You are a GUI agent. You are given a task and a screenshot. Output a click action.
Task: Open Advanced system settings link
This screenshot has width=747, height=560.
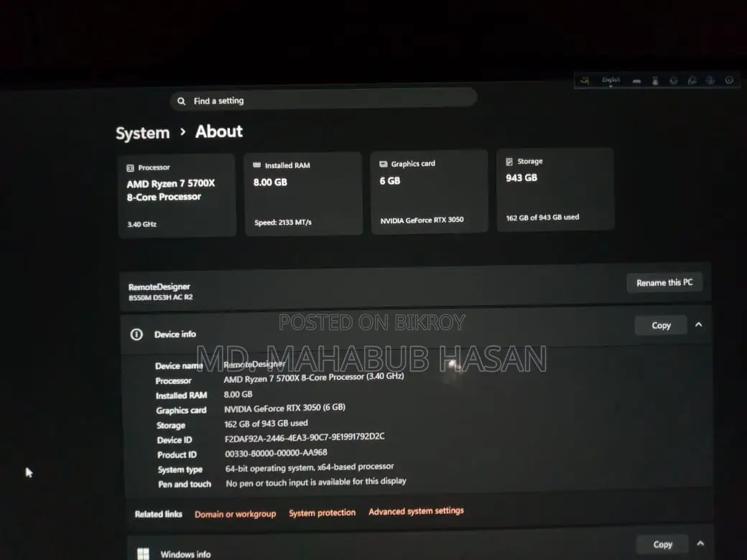pos(416,511)
